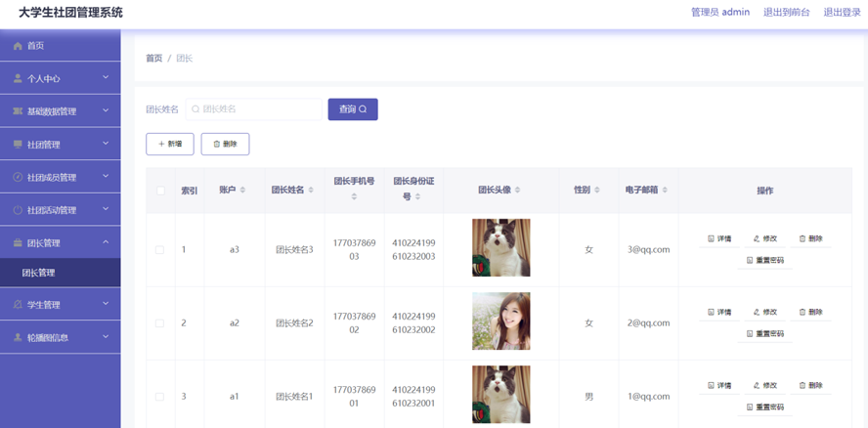
Task: Click 重置密码 for row a3
Action: 765,260
